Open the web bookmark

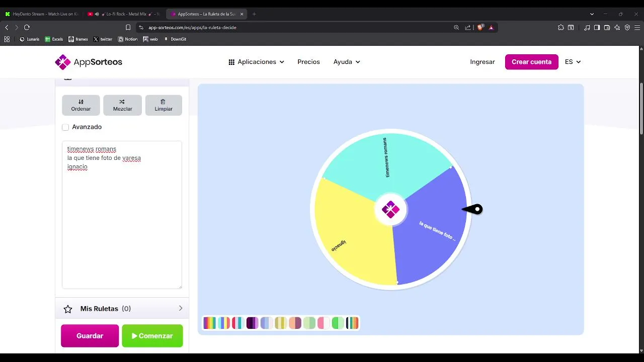tap(150, 39)
